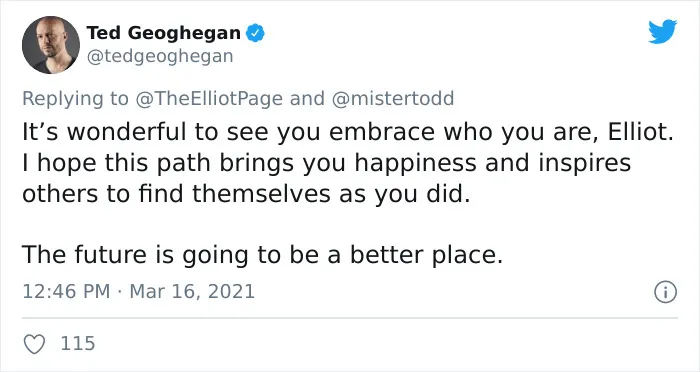Click the line "others to find themselves as you did"
The image size is (700, 372).
246,194
